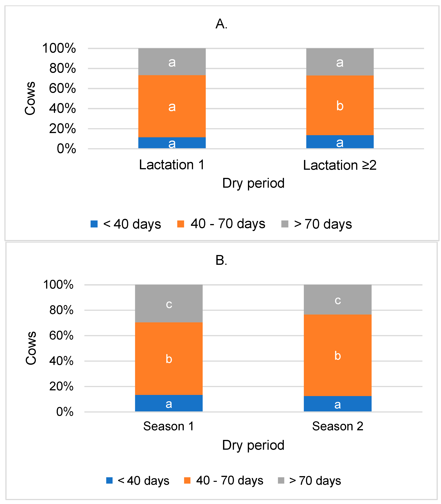This screenshot has width=441, height=504.
Task: Click the chart title "A."
Action: 221,24
